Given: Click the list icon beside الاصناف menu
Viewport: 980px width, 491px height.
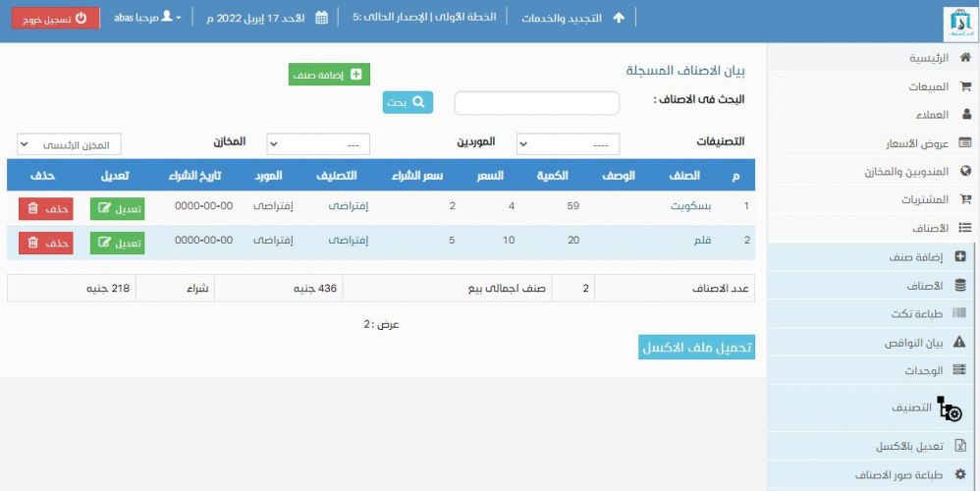Looking at the screenshot, I should (x=965, y=228).
